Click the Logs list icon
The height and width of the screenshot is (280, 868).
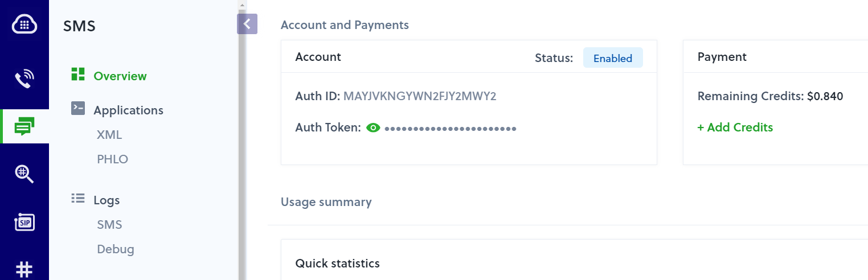coord(78,199)
